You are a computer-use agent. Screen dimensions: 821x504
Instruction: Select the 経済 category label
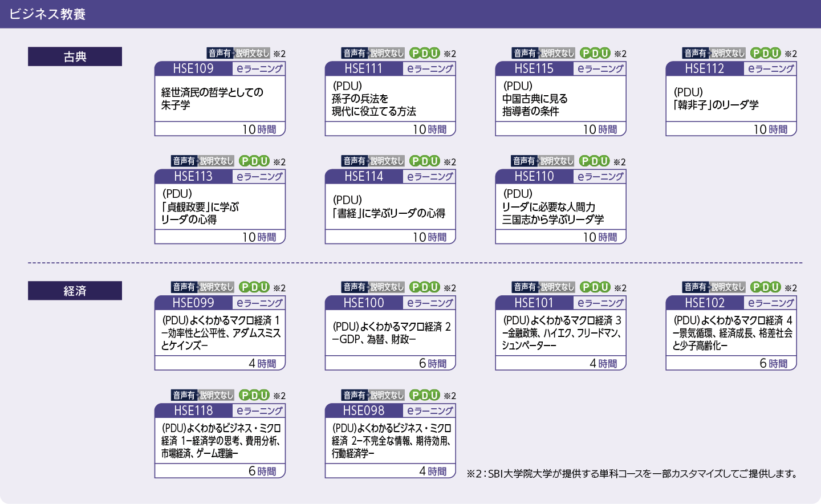coord(75,291)
